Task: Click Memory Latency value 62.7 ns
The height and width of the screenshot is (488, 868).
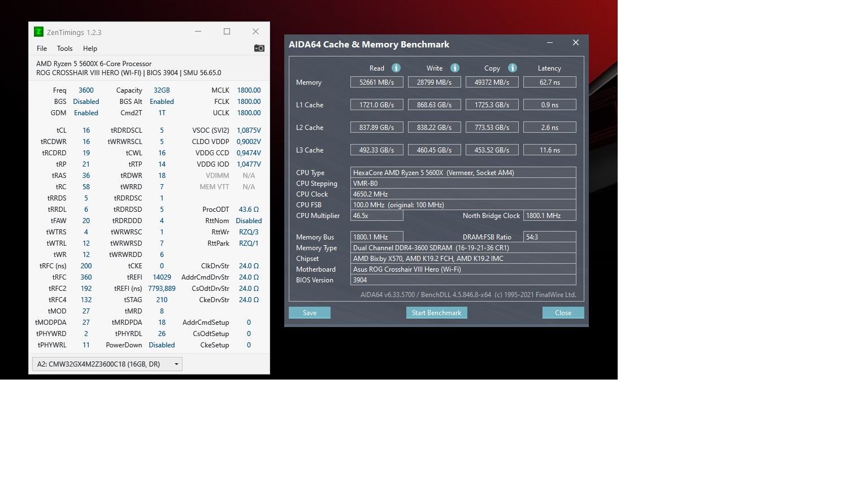Action: (549, 82)
